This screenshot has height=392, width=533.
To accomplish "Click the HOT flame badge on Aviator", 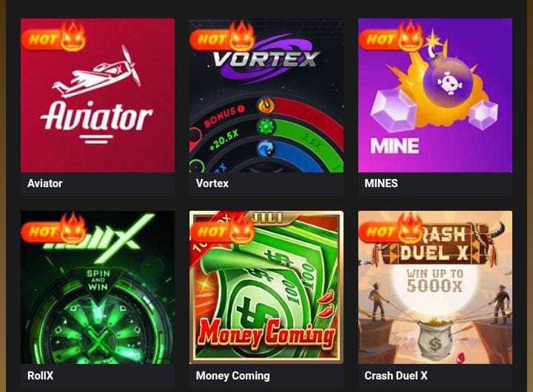I will [53, 36].
